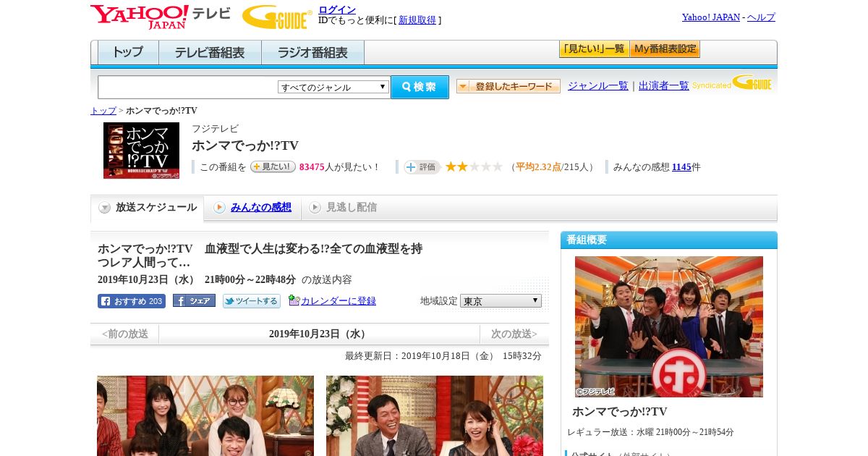Switch to the テレビ番組表 tab
The image size is (868, 456).
(210, 53)
